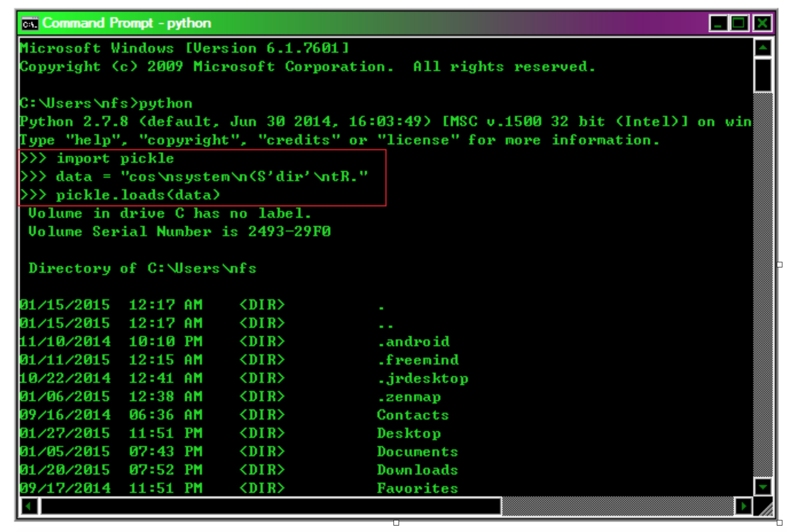Click 'Directory of C:\Users\nfs' line
This screenshot has height=532, width=787.
(142, 268)
